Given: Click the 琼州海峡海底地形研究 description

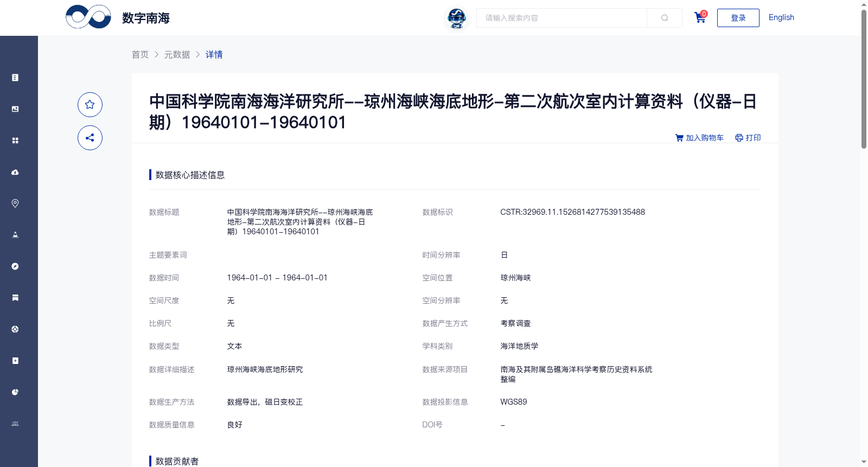Looking at the screenshot, I should tap(265, 369).
